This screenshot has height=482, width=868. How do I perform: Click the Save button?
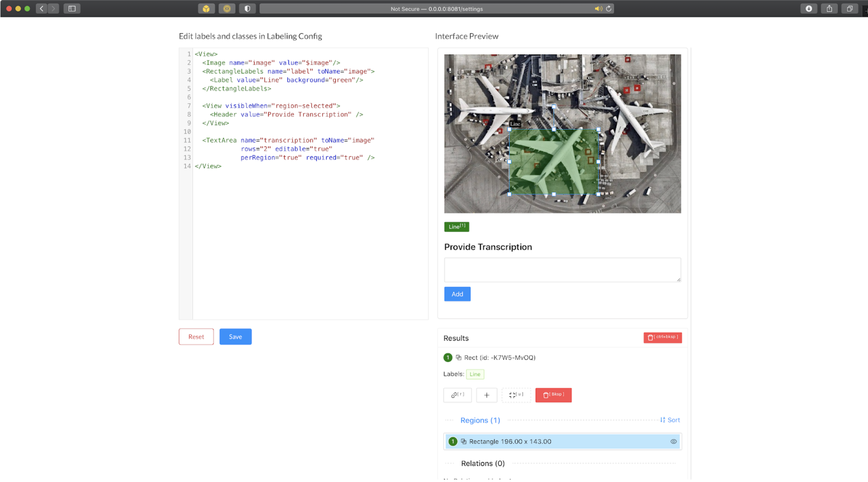[x=235, y=337]
